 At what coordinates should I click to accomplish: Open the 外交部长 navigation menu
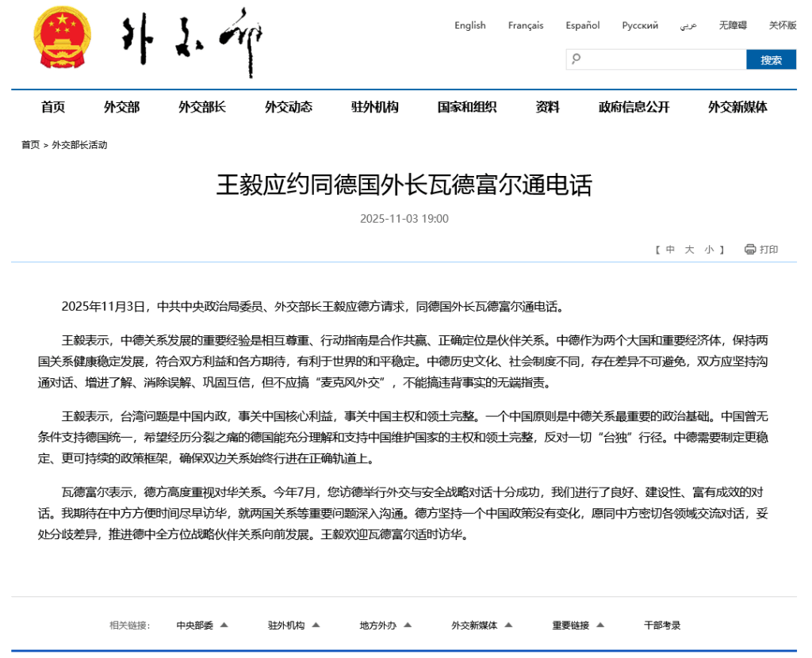[x=202, y=107]
